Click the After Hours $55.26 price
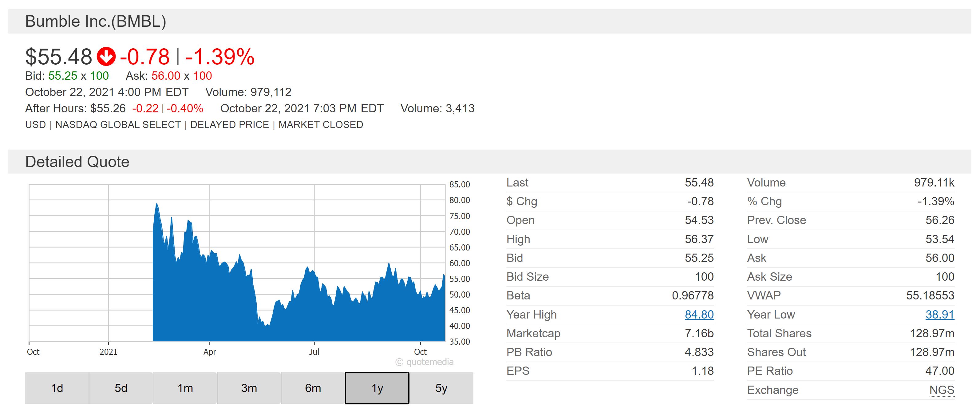Viewport: 980px width, 417px height. pos(108,109)
